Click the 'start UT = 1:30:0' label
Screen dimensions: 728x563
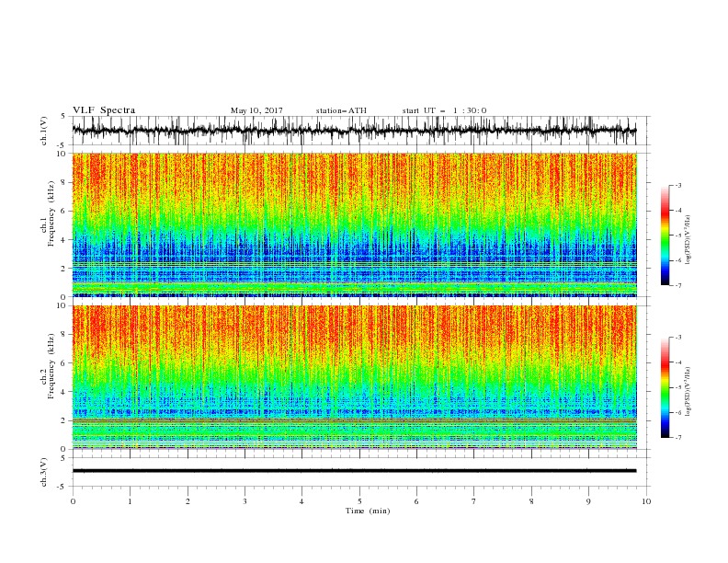(x=444, y=110)
